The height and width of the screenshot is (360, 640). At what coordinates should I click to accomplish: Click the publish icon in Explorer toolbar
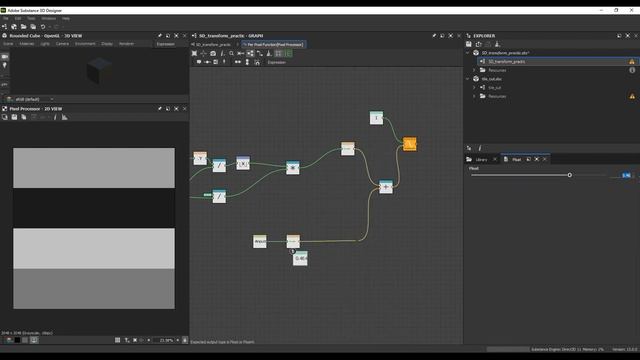point(497,44)
